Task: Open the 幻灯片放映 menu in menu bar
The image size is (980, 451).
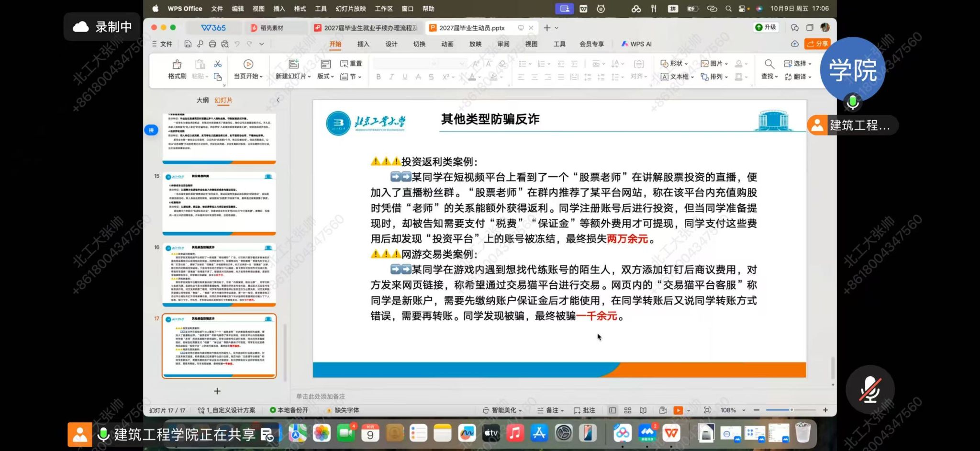Action: point(351,9)
